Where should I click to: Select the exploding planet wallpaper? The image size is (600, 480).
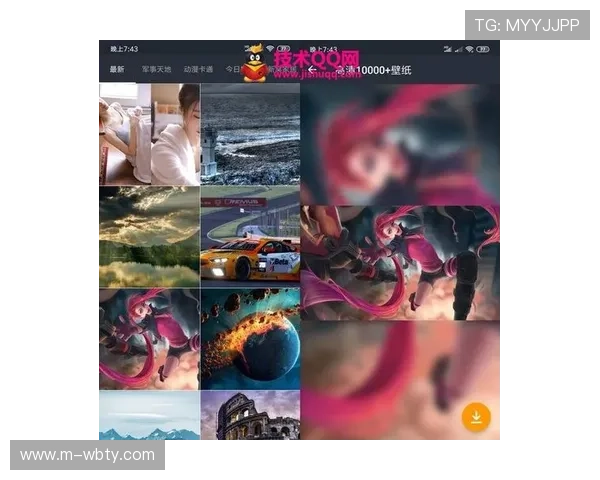(250, 338)
